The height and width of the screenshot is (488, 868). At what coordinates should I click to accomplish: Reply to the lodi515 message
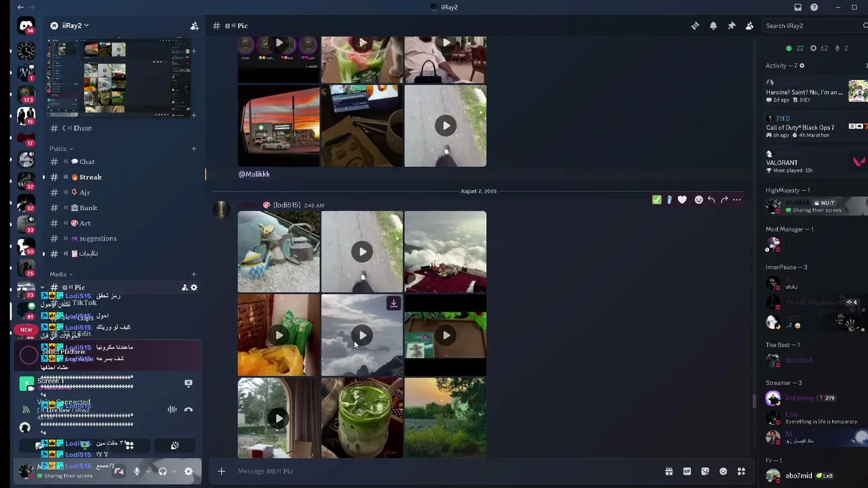tap(711, 200)
